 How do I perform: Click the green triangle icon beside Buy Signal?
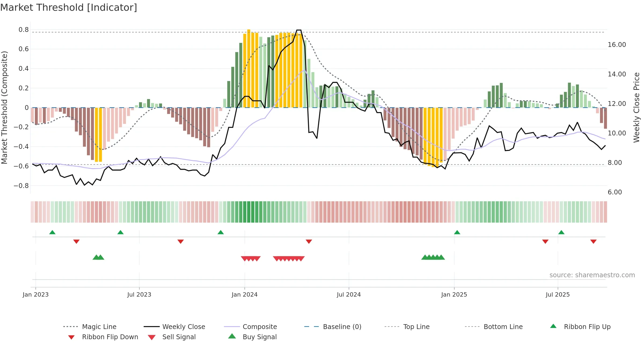pos(232,336)
